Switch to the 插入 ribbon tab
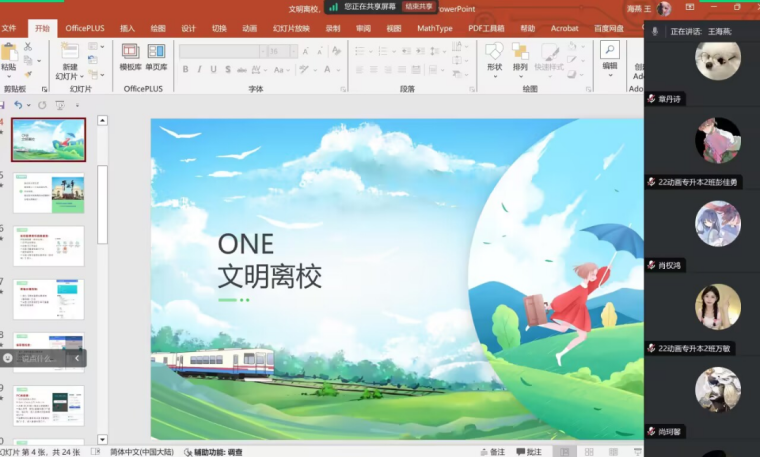 (127, 28)
